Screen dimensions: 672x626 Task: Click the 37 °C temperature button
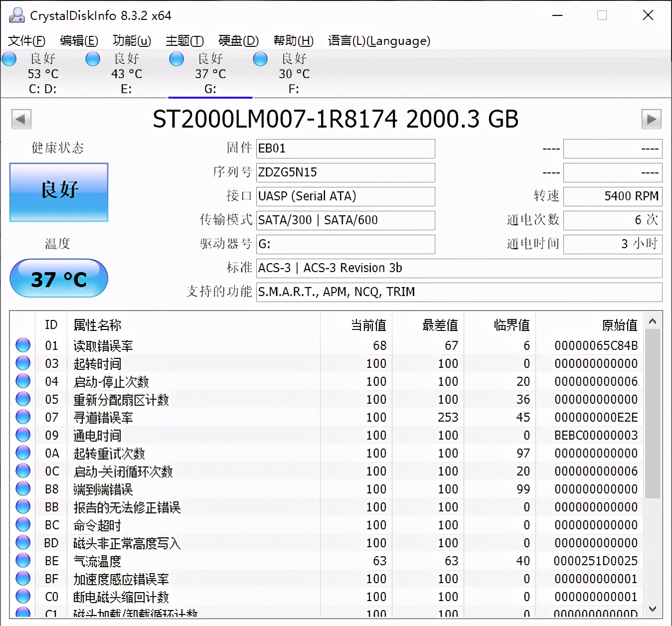pyautogui.click(x=59, y=279)
